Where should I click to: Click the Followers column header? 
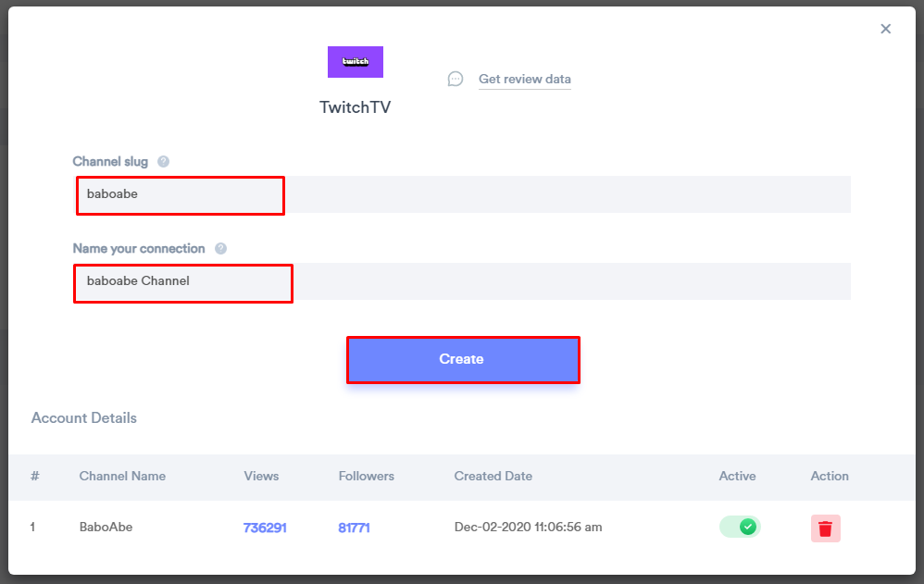[367, 476]
